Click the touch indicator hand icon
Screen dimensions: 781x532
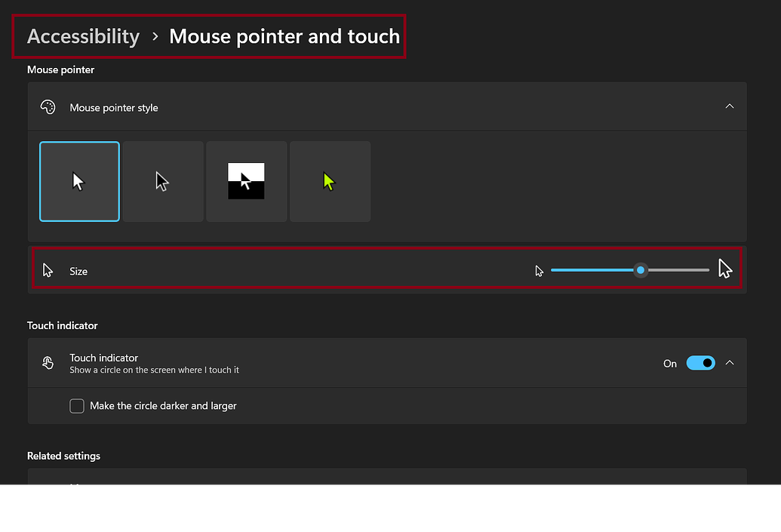[48, 363]
